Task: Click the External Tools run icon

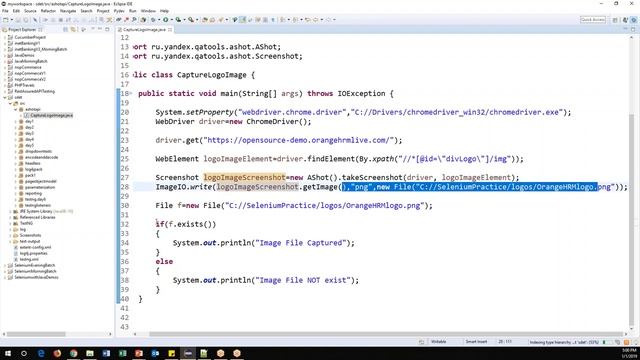Action: [191, 20]
